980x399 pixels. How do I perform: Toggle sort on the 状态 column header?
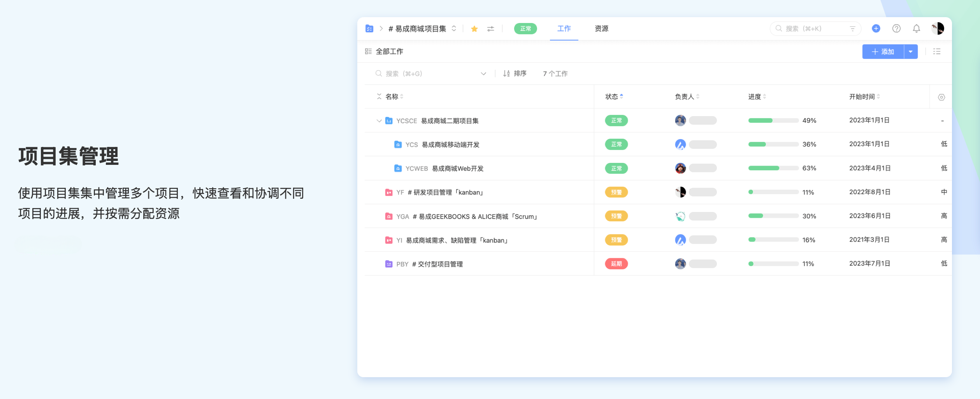pos(614,97)
